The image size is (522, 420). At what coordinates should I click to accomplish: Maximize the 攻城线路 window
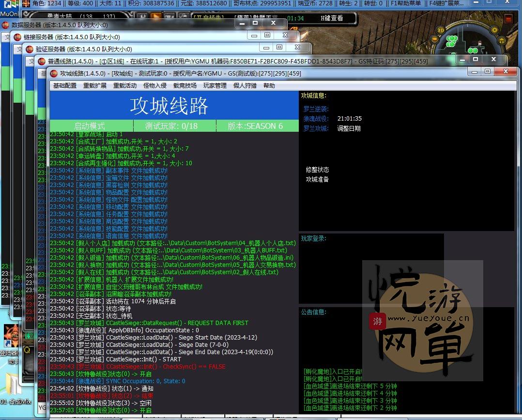487,71
